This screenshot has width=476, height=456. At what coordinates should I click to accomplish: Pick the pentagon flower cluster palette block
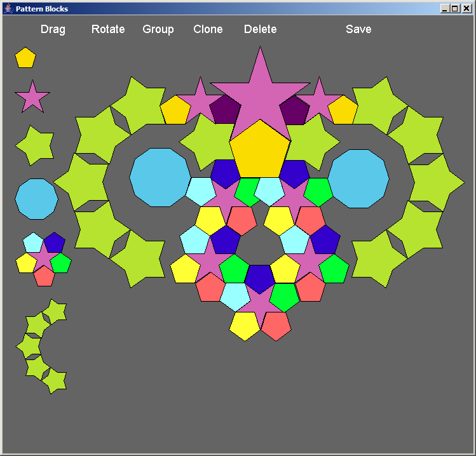44,259
